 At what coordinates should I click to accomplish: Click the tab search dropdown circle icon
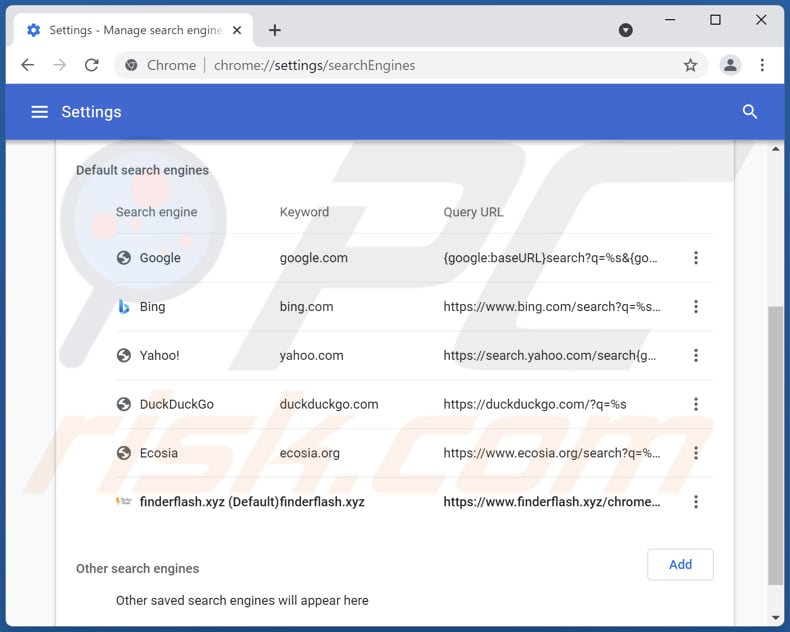625,30
